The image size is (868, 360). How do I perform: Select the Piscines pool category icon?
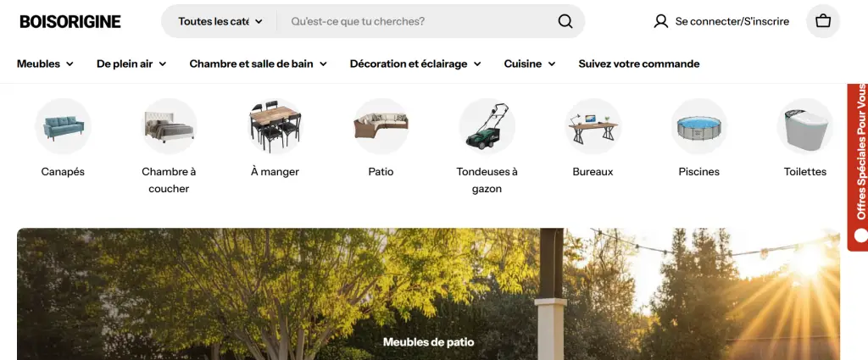pos(698,126)
